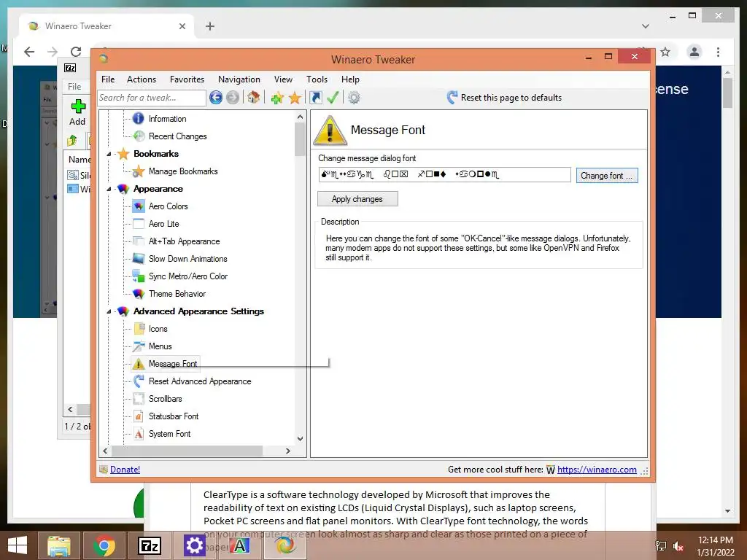Collapse the Appearance tree node

click(x=109, y=189)
